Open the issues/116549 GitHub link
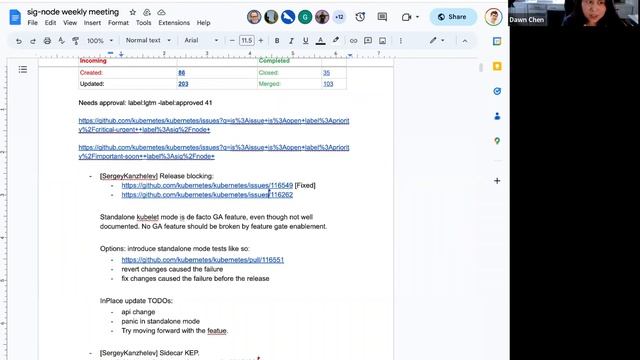Screen dimensions: 640x360 [x=207, y=185]
